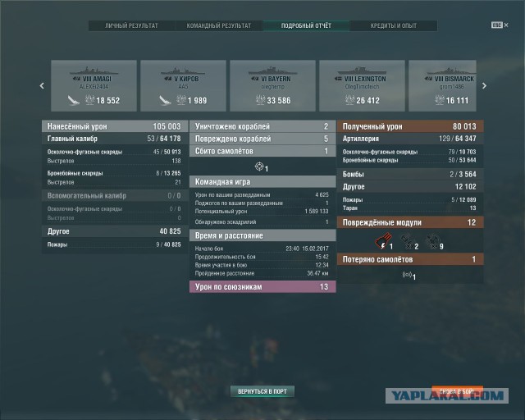Click the red damaged module icon with count 1

click(x=382, y=241)
